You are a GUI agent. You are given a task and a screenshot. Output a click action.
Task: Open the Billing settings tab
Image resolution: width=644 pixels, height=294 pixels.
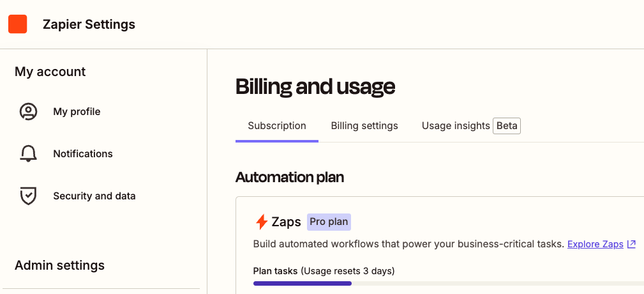364,126
